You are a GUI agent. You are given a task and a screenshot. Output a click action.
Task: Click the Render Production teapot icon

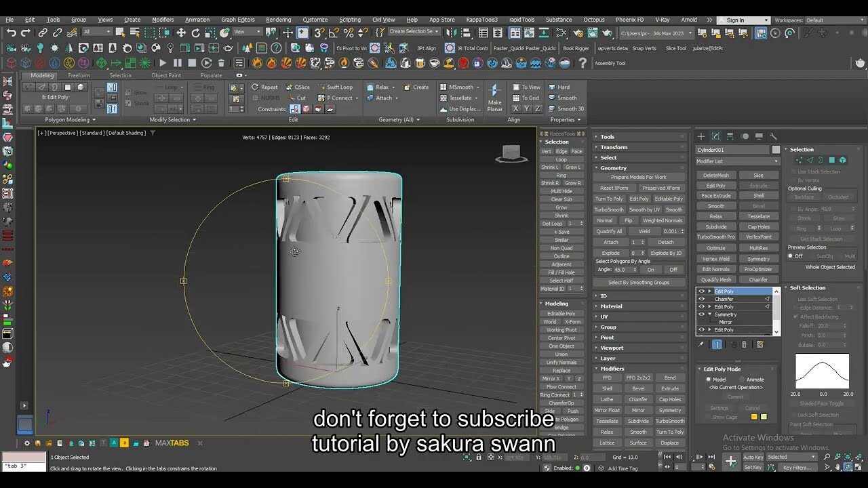click(x=608, y=33)
